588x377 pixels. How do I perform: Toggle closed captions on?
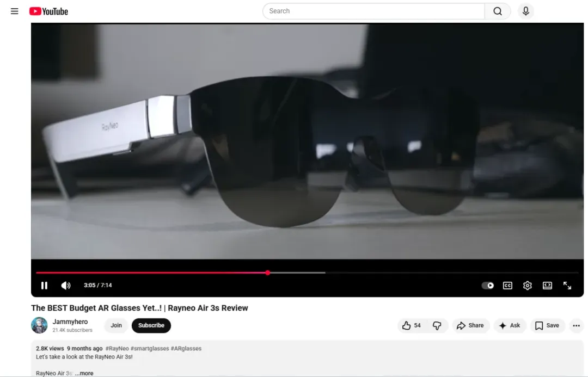[x=507, y=286]
